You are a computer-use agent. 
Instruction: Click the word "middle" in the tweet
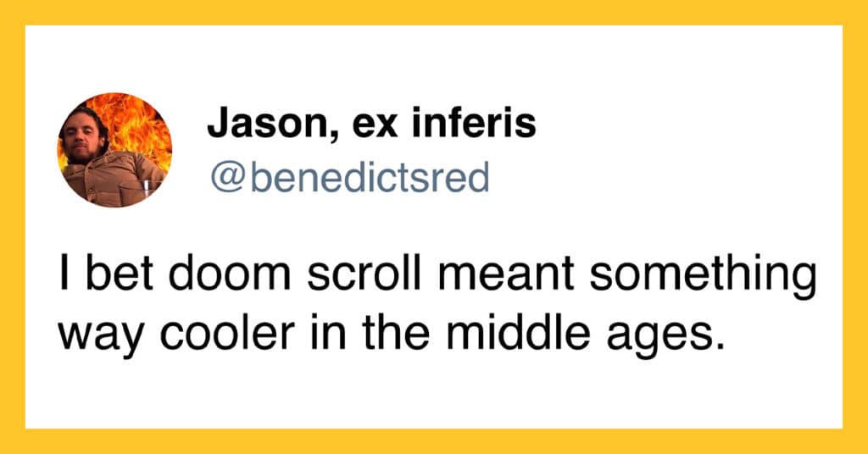(518, 335)
